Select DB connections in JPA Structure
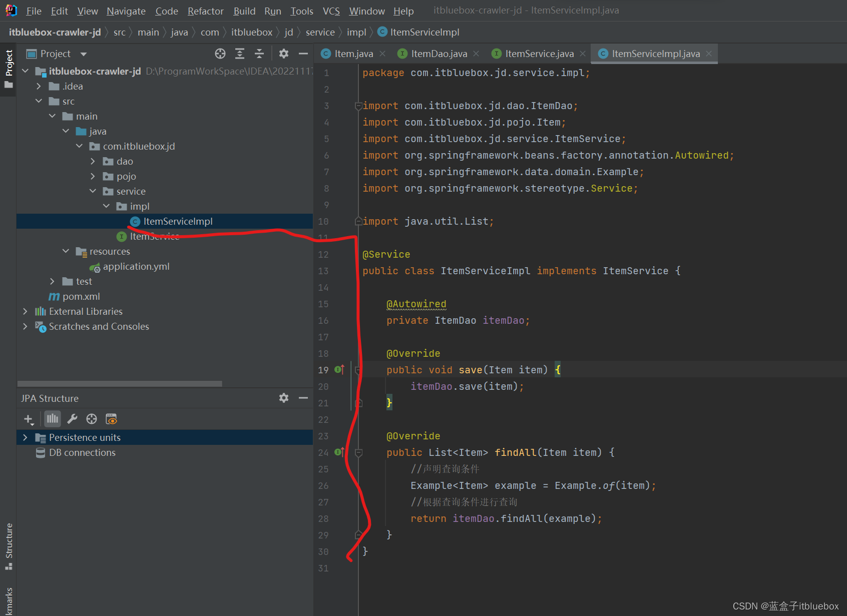The width and height of the screenshot is (847, 616). 82,452
